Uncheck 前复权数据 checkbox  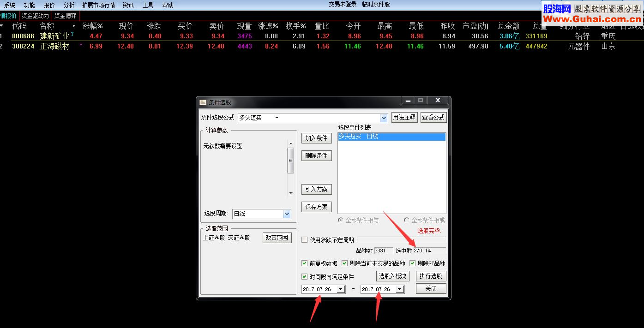click(304, 263)
